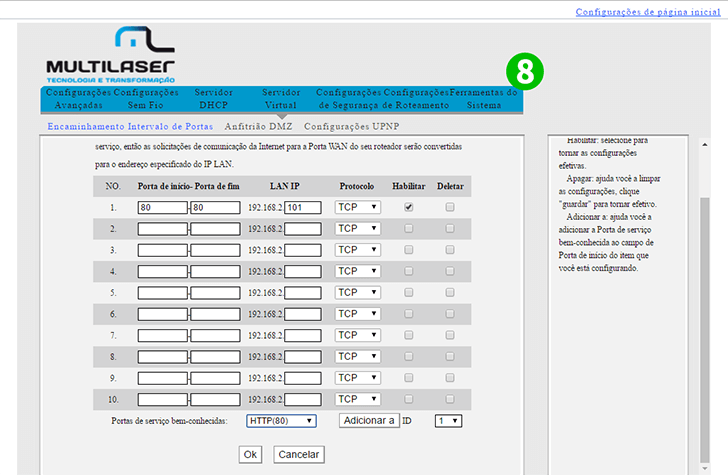Click the Adicionar a button
Image resolution: width=728 pixels, height=475 pixels.
(369, 421)
